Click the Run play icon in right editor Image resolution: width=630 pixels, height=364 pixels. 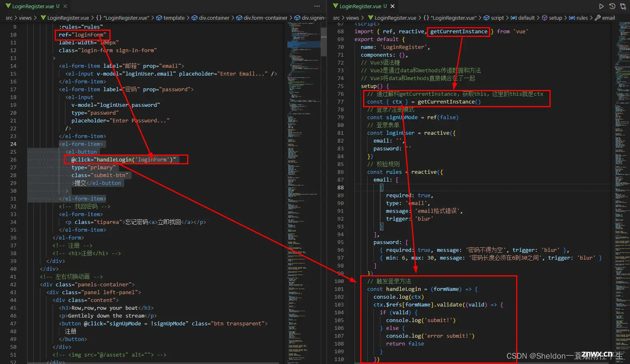point(601,6)
